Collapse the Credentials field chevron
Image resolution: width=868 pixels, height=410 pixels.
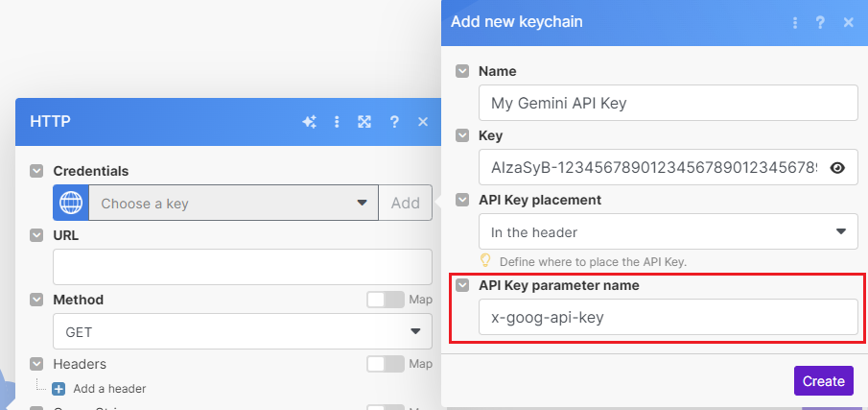click(x=36, y=171)
